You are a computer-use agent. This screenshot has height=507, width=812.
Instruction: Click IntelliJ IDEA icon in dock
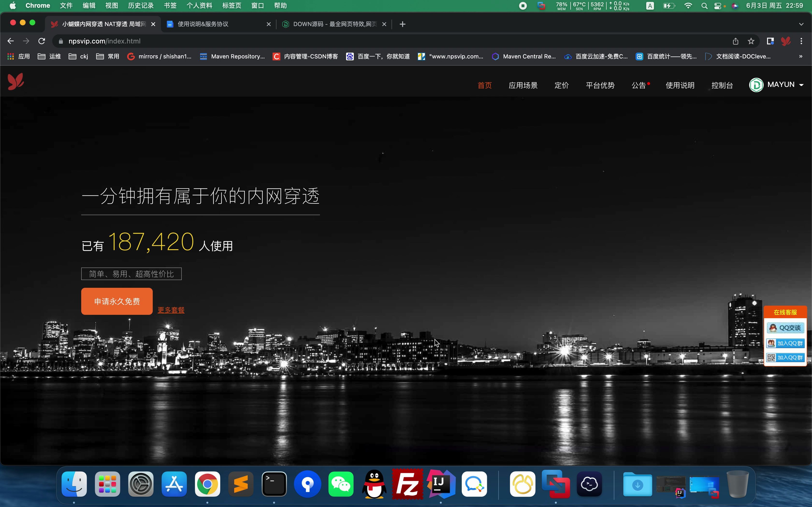441,484
